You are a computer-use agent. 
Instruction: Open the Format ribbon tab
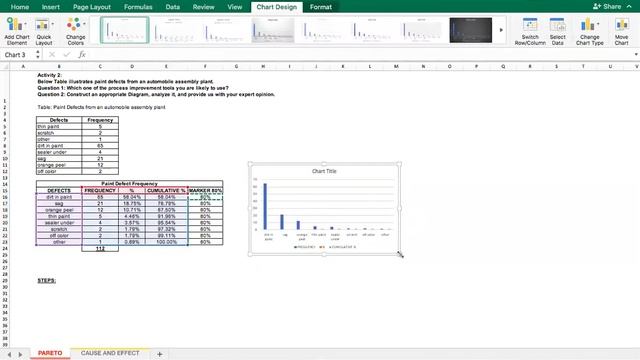pyautogui.click(x=321, y=7)
